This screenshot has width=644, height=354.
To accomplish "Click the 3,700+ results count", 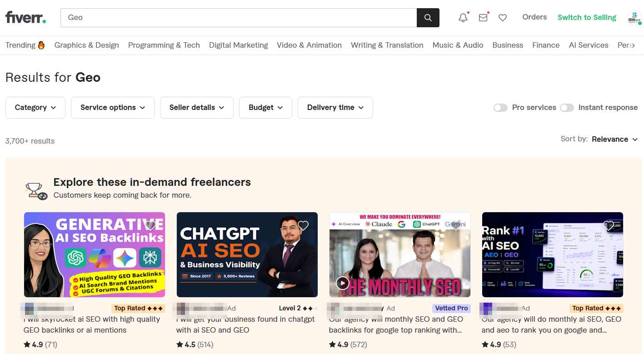I will click(30, 141).
